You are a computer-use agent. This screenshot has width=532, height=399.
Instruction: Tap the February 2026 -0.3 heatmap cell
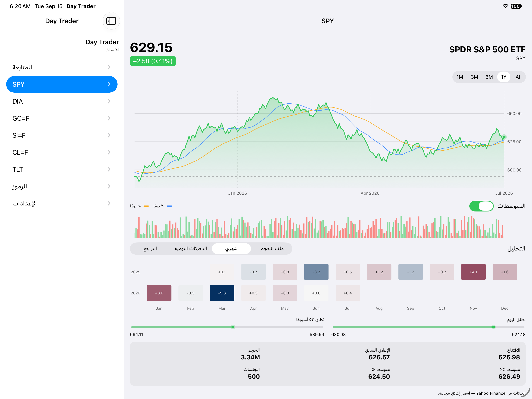pyautogui.click(x=190, y=293)
